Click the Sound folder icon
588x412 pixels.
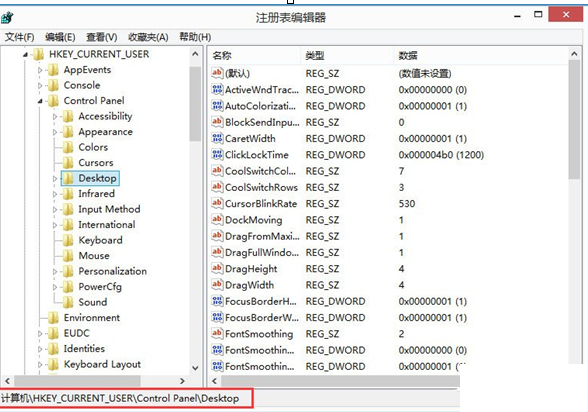coord(68,302)
